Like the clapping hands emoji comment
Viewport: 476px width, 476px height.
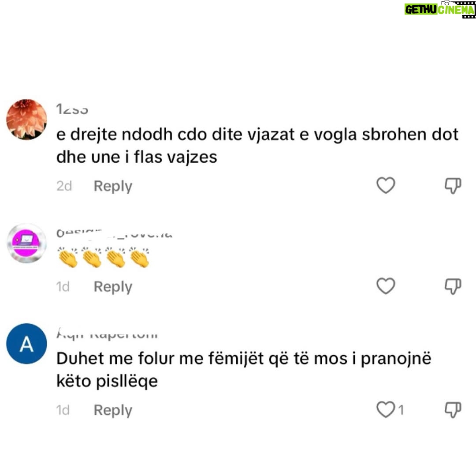coord(386,286)
